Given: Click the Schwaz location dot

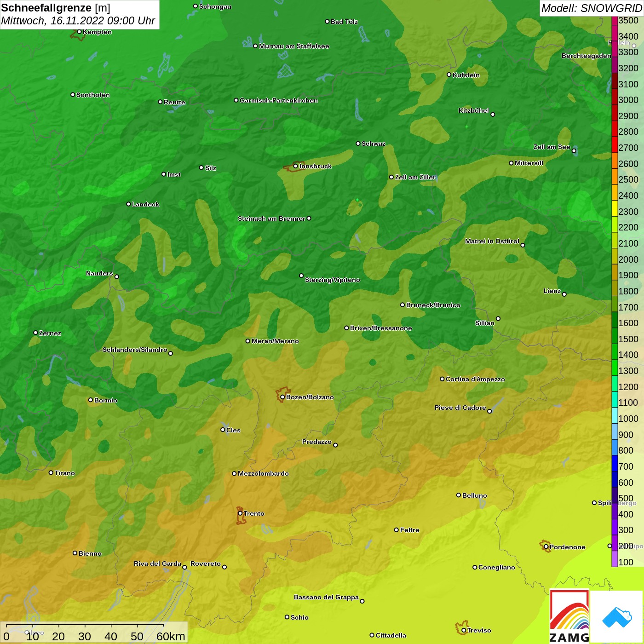Looking at the screenshot, I should 358,144.
